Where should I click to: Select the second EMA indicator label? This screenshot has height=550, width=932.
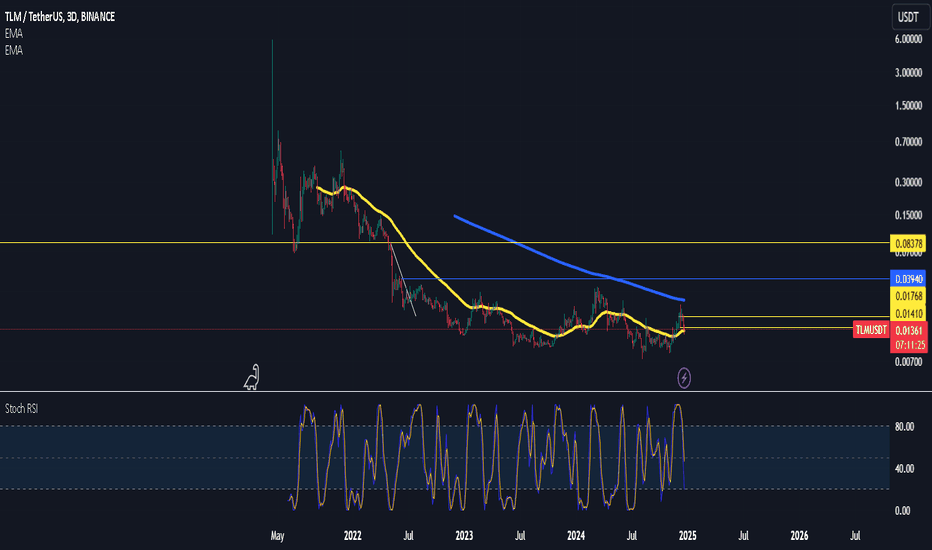[x=14, y=51]
